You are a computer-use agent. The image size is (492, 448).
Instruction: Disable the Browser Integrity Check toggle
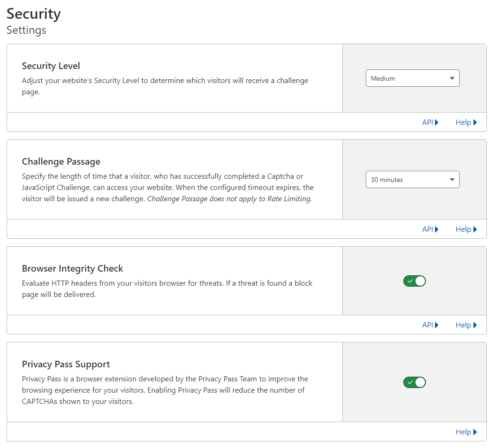[x=414, y=281]
